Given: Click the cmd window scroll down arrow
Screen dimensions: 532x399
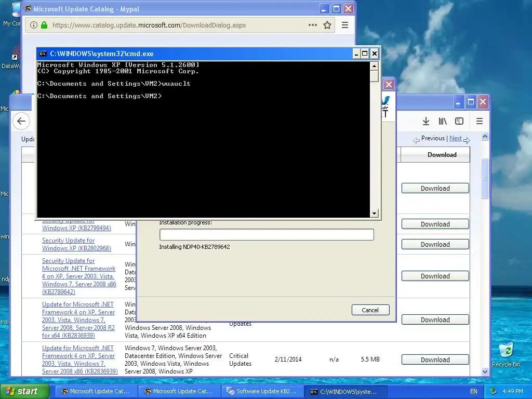Looking at the screenshot, I should pos(374,214).
